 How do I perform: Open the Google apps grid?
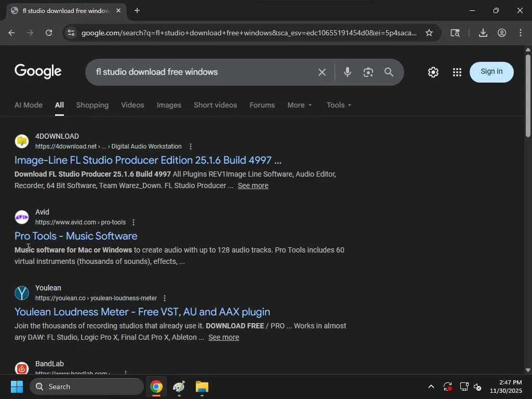click(x=457, y=72)
